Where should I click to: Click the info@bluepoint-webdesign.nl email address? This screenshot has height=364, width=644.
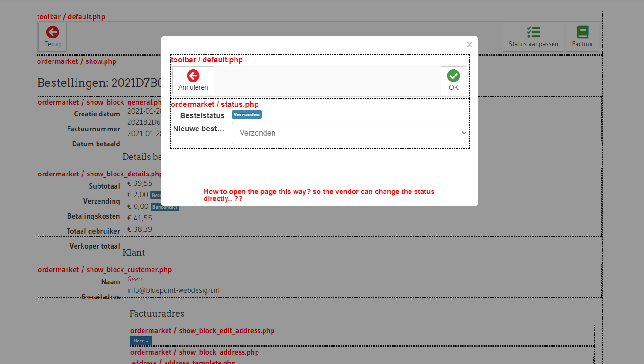[x=173, y=290]
